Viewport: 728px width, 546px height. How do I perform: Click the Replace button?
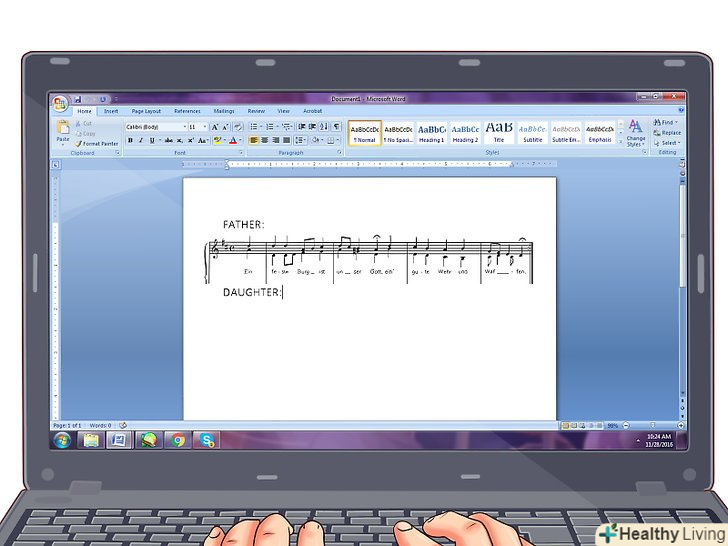click(667, 133)
